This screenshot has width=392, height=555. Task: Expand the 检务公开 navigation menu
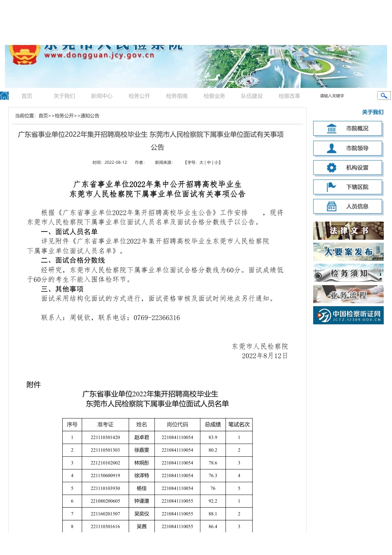[x=139, y=95]
